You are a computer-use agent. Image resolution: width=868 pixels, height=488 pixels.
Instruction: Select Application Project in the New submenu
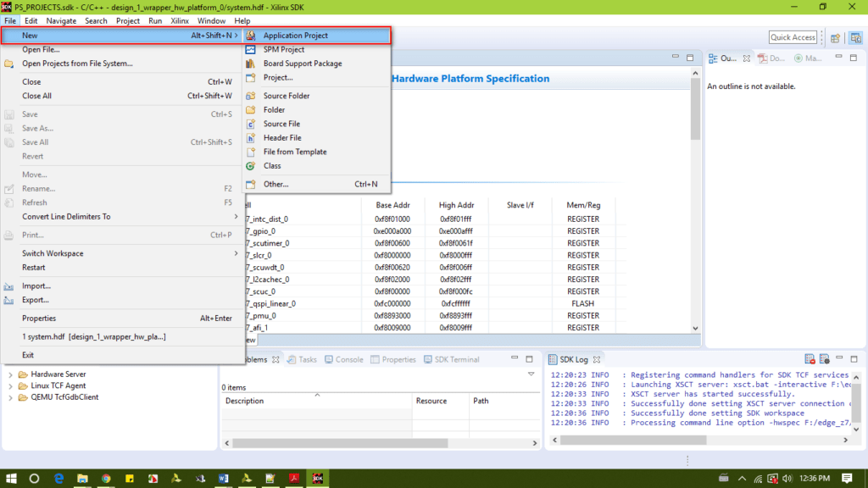coord(295,36)
